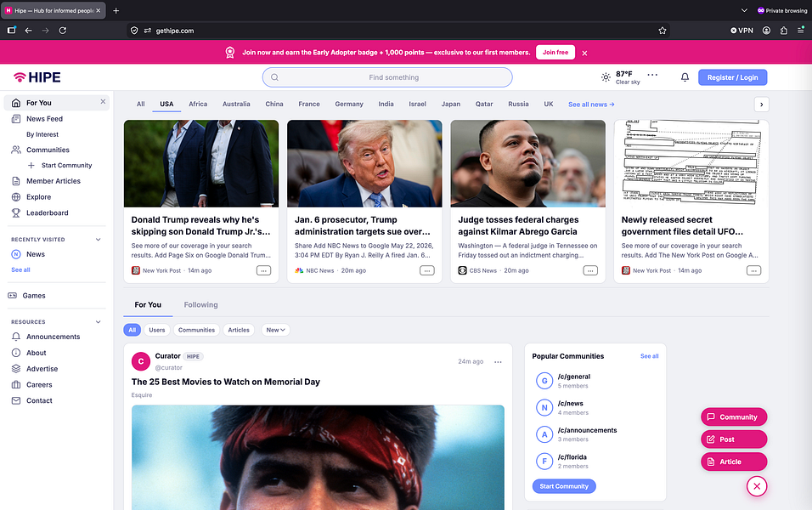Click See all under Recently Visited
This screenshot has width=812, height=510.
pyautogui.click(x=20, y=269)
